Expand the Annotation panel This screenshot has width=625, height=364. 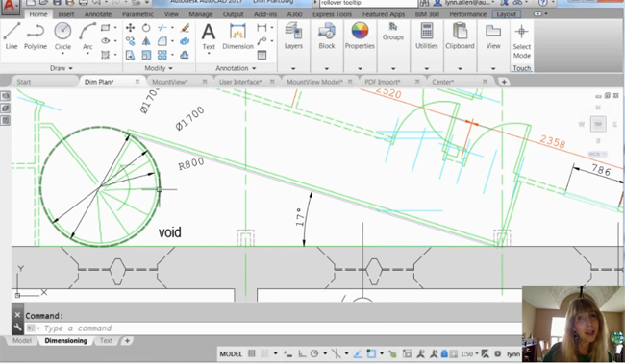[x=236, y=68]
